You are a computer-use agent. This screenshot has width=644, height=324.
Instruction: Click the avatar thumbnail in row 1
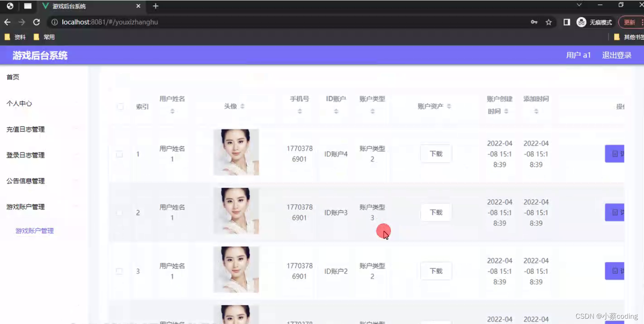(236, 152)
